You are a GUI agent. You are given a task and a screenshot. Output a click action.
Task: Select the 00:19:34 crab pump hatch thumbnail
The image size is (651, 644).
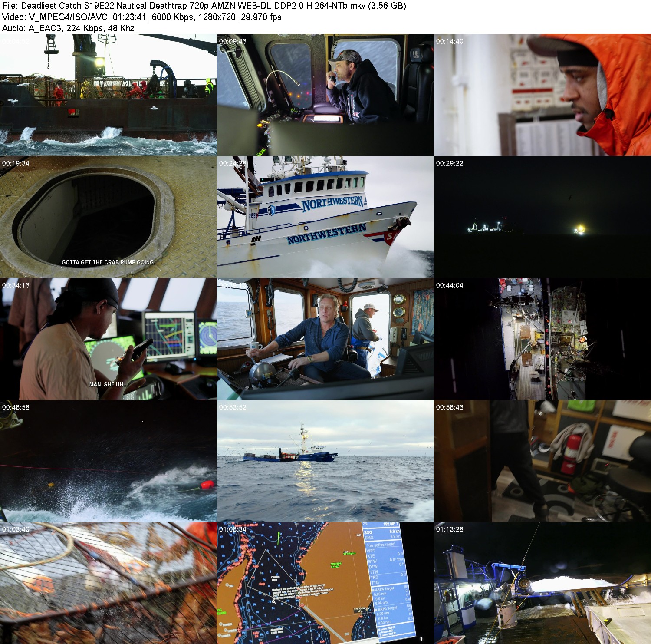108,217
